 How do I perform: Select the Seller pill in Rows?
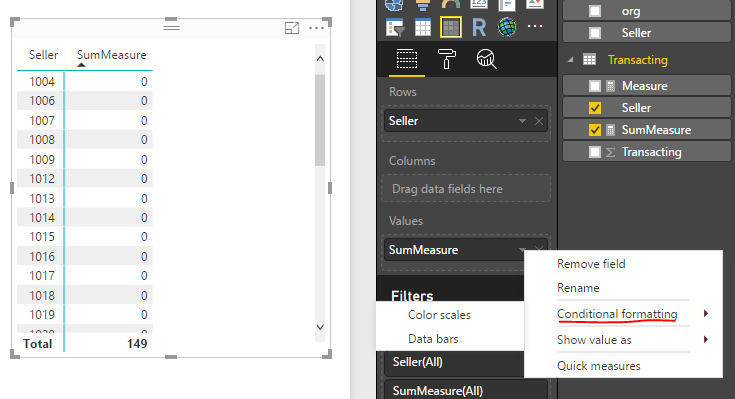[x=466, y=121]
